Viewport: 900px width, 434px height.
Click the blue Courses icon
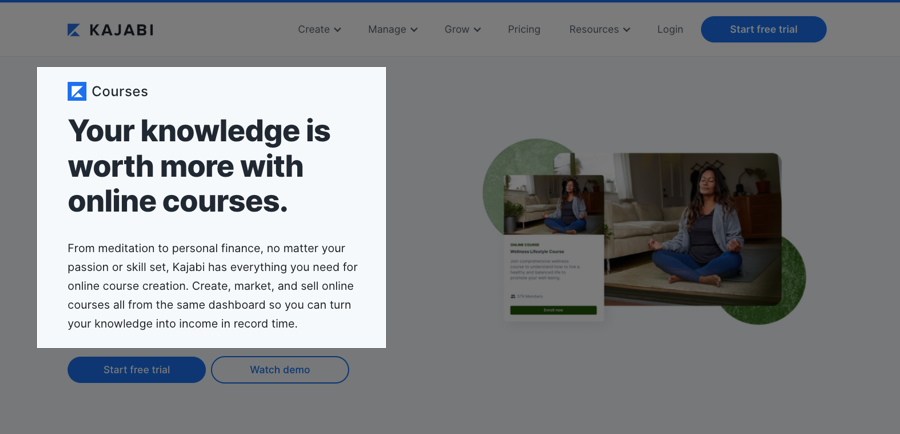click(77, 91)
